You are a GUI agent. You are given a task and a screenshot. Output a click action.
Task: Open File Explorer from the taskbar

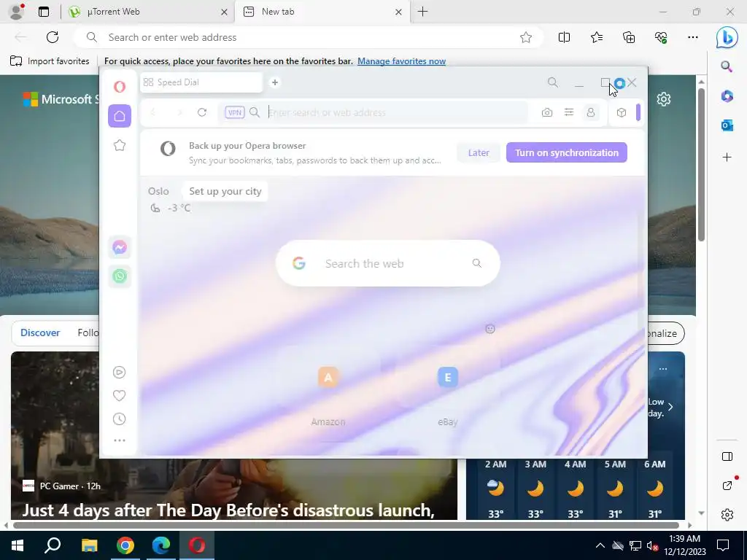[x=89, y=545]
